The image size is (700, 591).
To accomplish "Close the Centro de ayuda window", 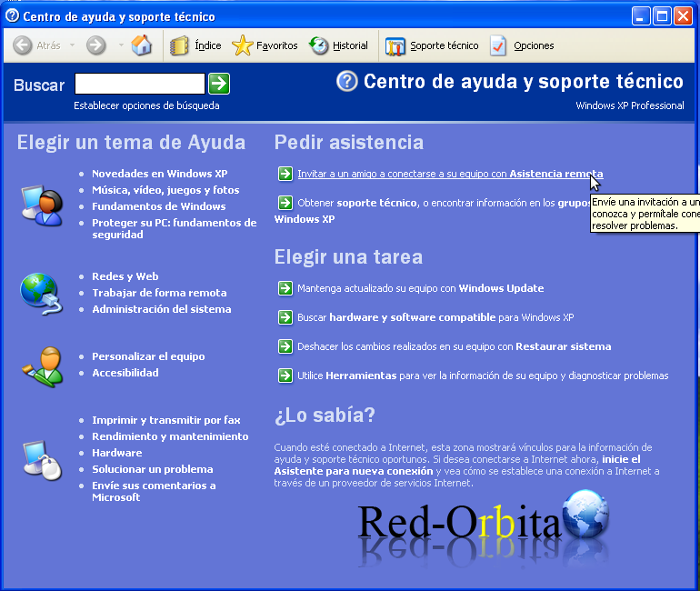I will [x=683, y=16].
